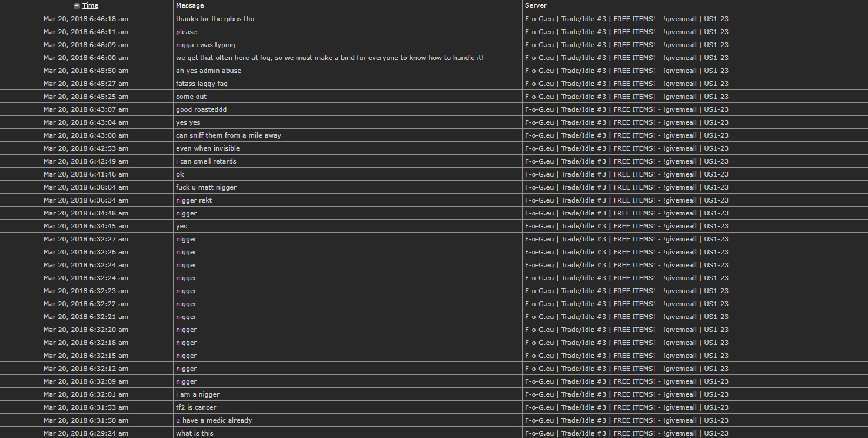Image resolution: width=868 pixels, height=438 pixels.
Task: Click the "tf2 is cancer" message
Action: [x=196, y=407]
